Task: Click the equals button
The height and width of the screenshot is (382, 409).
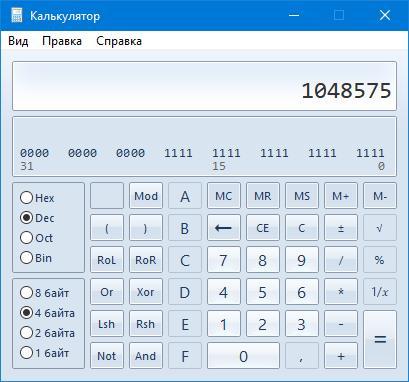Action: click(380, 339)
